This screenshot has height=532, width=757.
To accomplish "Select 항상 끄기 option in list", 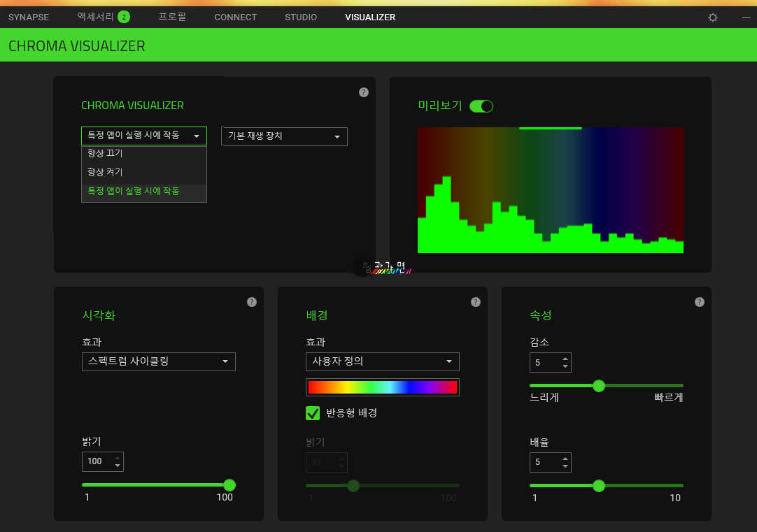I will coord(144,153).
